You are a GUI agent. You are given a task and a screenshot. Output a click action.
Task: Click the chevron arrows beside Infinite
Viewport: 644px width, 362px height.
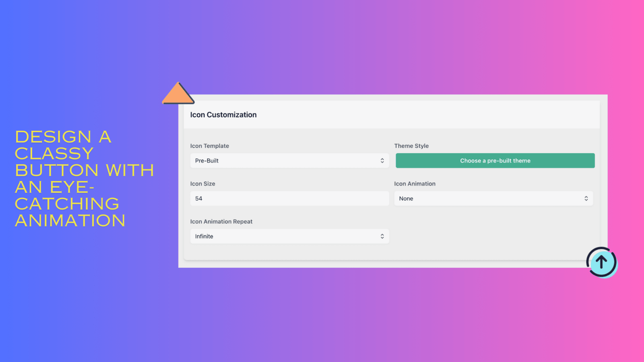coord(382,236)
